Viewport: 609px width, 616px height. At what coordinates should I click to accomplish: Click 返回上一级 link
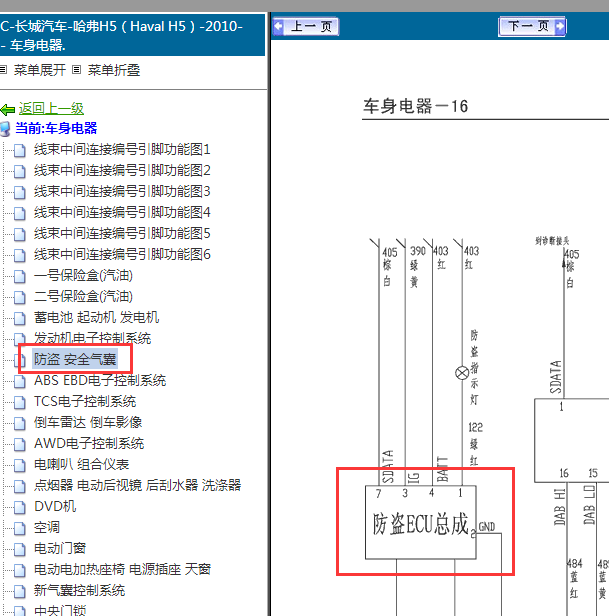pos(51,108)
